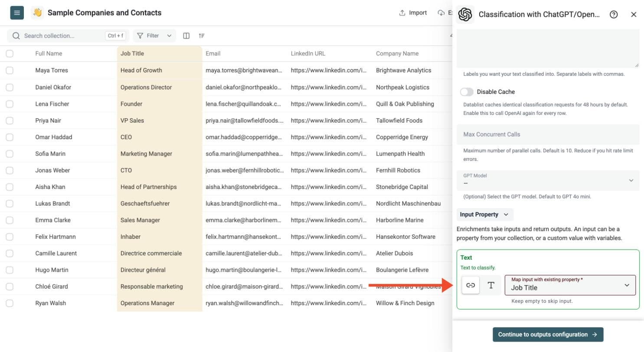Click the Fernhill Robotics company cell
The width and height of the screenshot is (644, 352).
(412, 170)
